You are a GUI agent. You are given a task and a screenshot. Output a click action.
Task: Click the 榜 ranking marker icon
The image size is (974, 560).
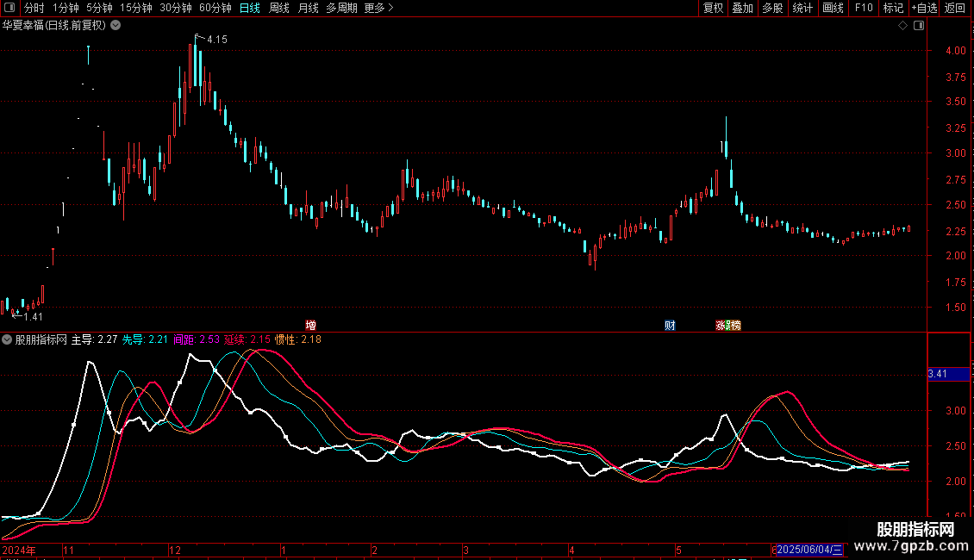735,326
